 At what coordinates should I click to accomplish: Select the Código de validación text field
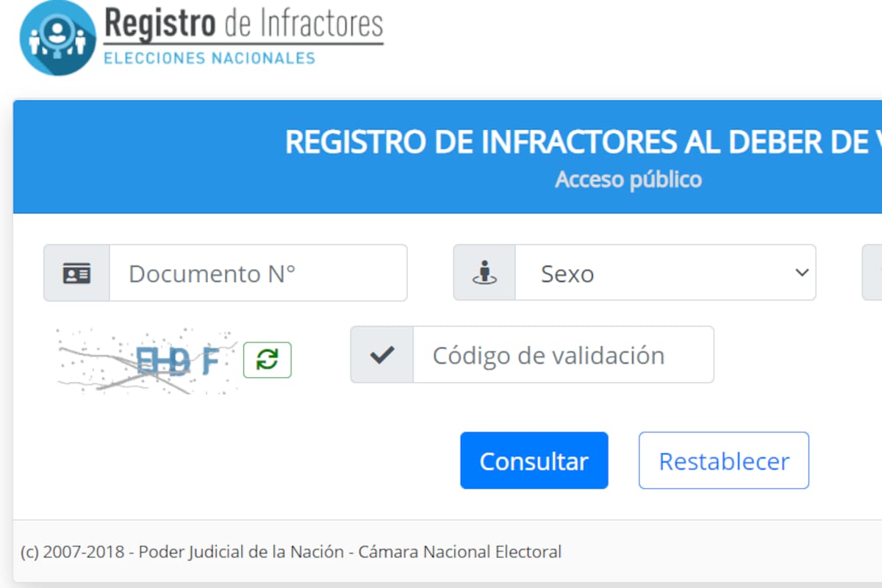(x=566, y=354)
